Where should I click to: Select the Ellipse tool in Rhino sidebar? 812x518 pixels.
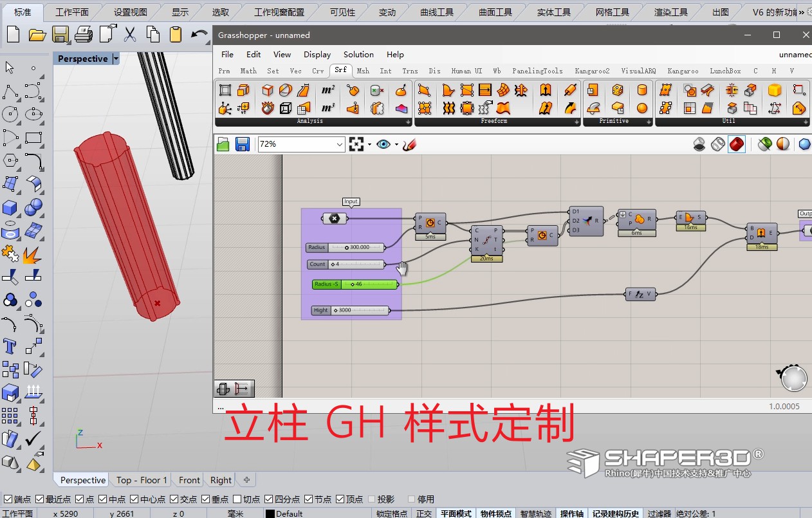[33, 115]
